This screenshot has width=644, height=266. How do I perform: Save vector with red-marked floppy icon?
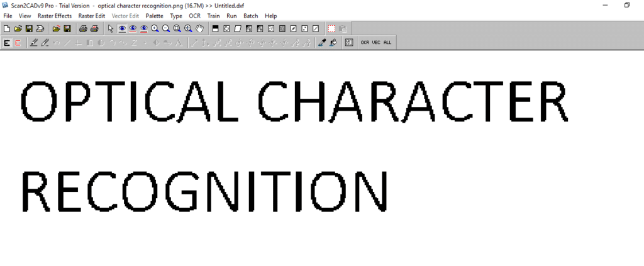(x=67, y=29)
